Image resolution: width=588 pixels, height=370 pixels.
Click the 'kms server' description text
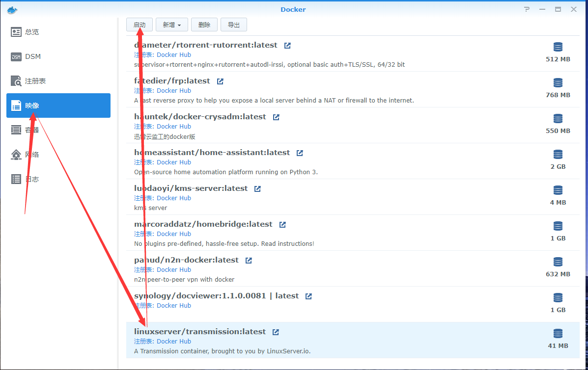pos(150,208)
